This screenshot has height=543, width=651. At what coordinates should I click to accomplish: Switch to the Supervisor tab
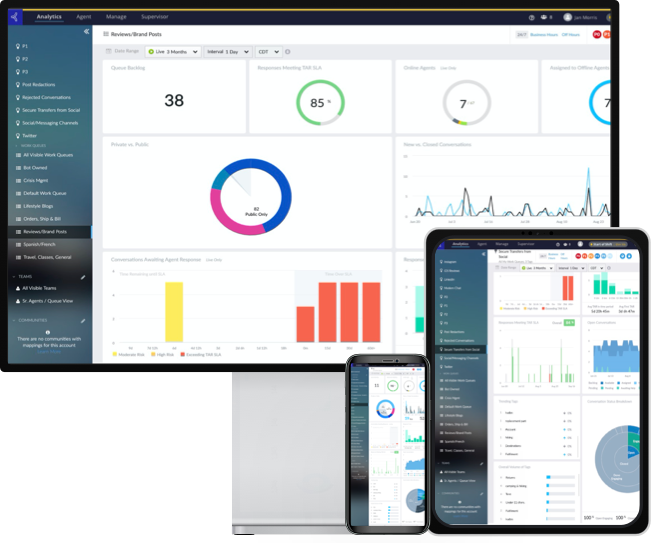pos(155,17)
